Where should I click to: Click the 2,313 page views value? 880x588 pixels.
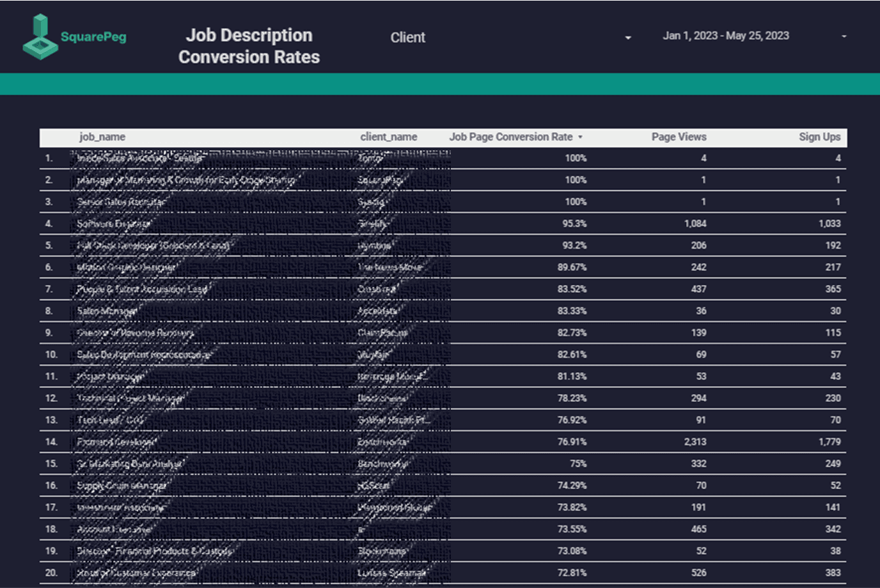(695, 442)
